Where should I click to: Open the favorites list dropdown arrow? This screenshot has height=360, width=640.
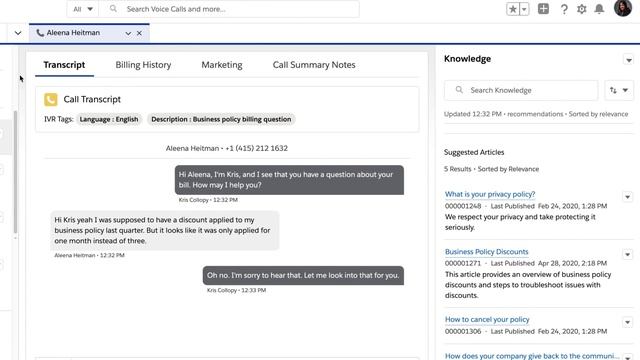tap(524, 9)
